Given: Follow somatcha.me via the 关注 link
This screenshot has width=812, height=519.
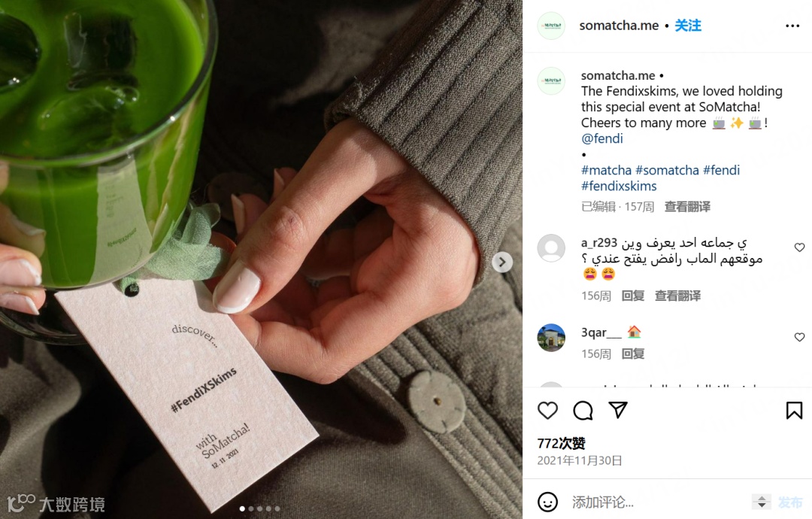Looking at the screenshot, I should tap(688, 26).
